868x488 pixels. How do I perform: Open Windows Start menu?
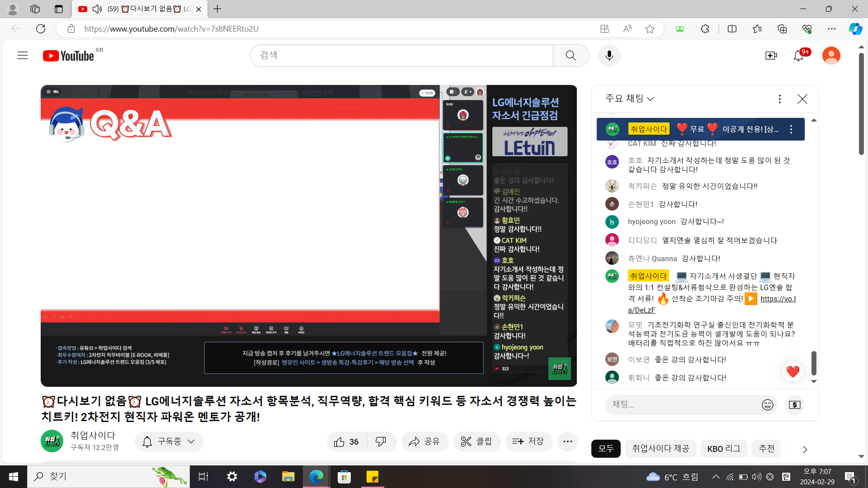tap(14, 477)
